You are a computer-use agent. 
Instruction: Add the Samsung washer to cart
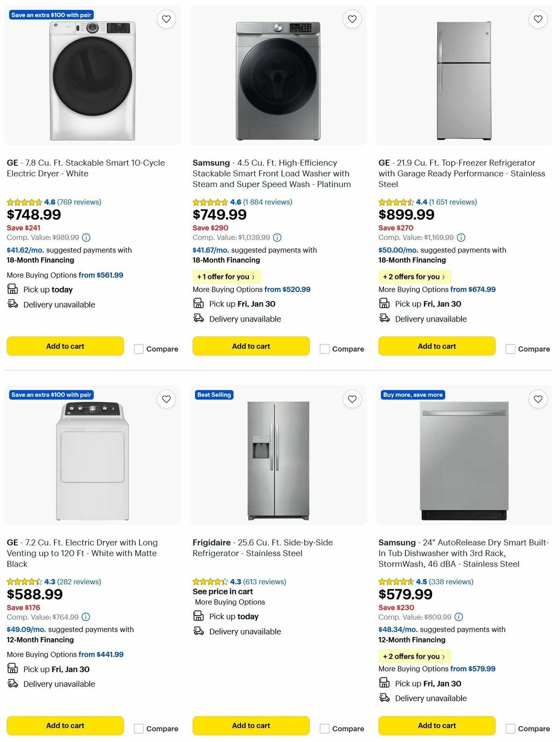[x=251, y=346]
